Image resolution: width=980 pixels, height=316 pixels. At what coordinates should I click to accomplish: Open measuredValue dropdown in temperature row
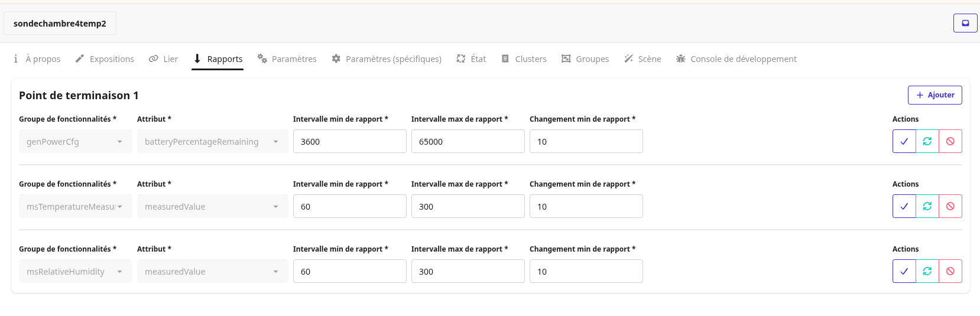[213, 206]
